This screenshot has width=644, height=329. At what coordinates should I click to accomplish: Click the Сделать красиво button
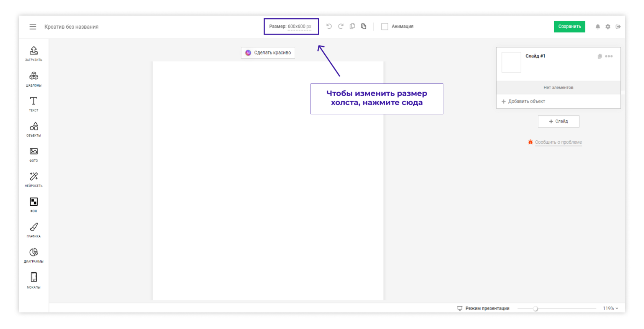pyautogui.click(x=268, y=52)
